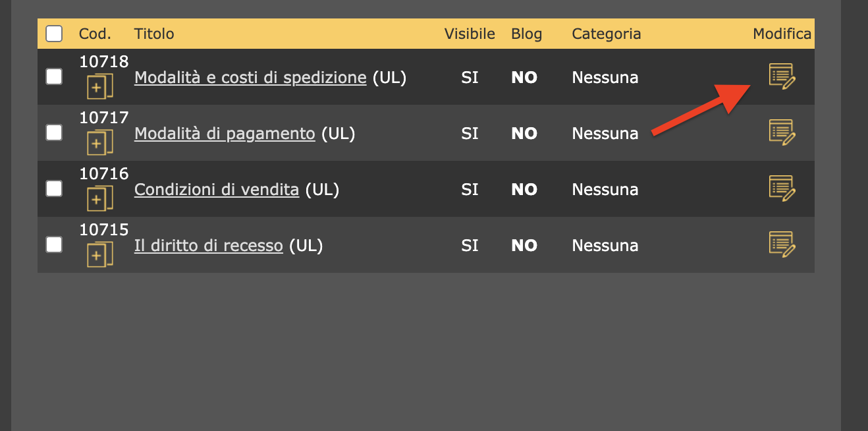Screen dimensions: 868x431
Task: Enable the checkbox for article 10715
Action: (54, 244)
